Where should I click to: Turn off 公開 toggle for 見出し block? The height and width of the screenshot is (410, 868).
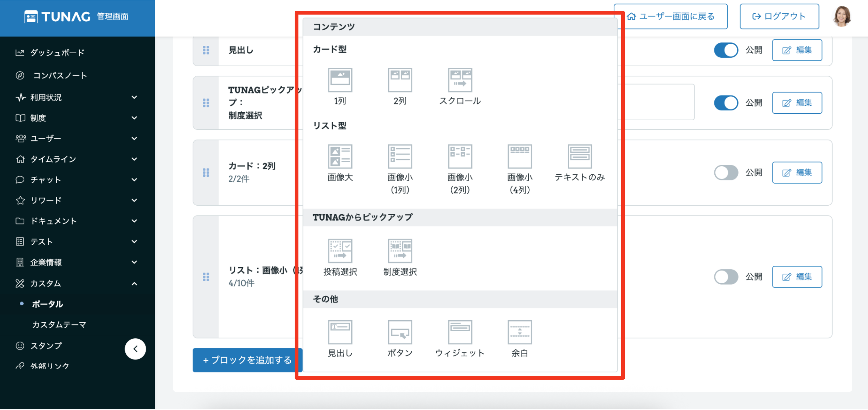[x=726, y=50]
